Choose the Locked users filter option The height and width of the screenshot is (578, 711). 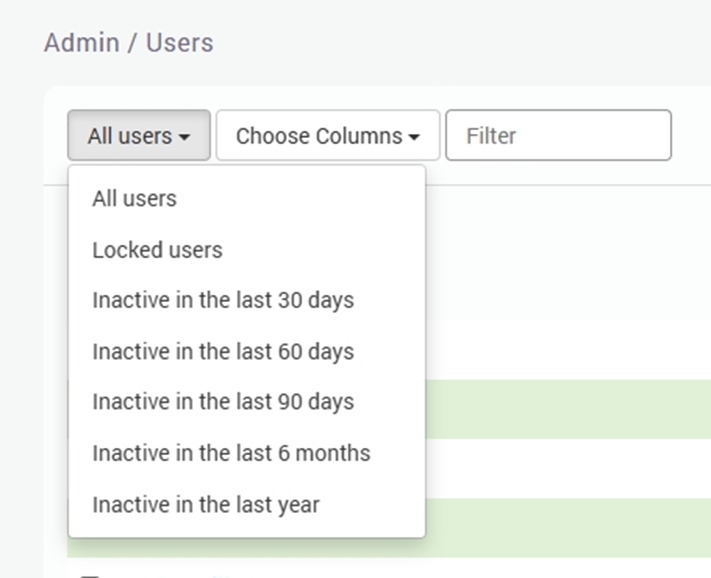coord(157,250)
